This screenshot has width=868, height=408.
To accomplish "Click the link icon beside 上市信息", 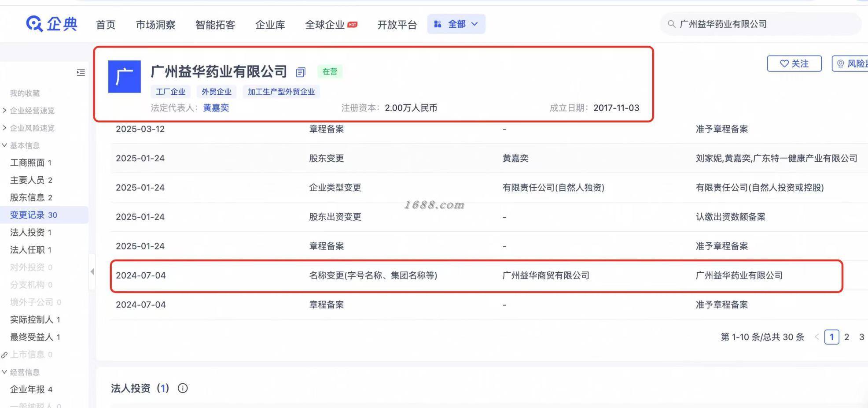I will coord(4,355).
